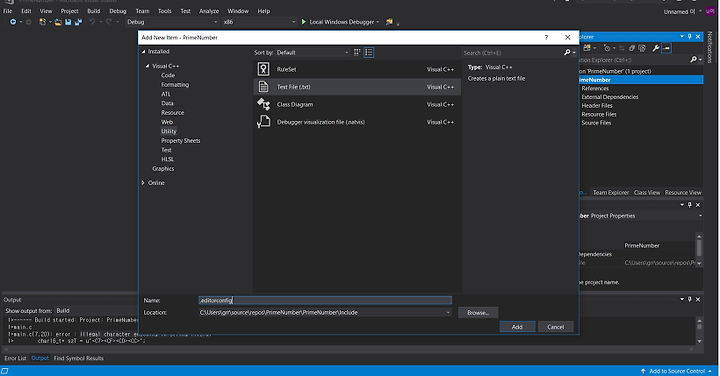Select Header Files in Solution Explorer
Image resolution: width=720 pixels, height=376 pixels.
pos(597,106)
